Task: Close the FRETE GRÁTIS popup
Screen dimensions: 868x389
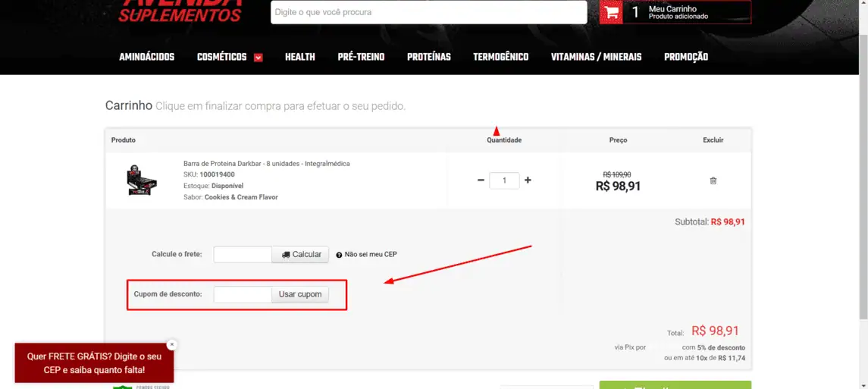Action: tap(171, 344)
